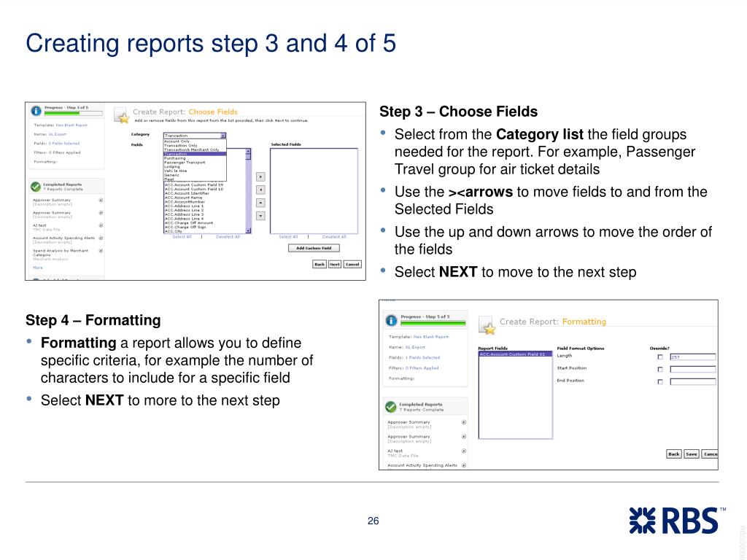
Task: Click the info icon in Choose Fields progress panel
Action: click(x=36, y=111)
